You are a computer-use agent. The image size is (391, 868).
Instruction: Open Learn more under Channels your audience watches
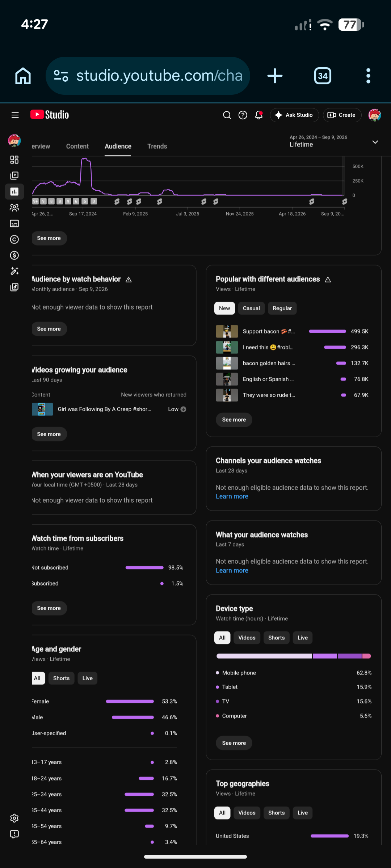click(x=232, y=497)
